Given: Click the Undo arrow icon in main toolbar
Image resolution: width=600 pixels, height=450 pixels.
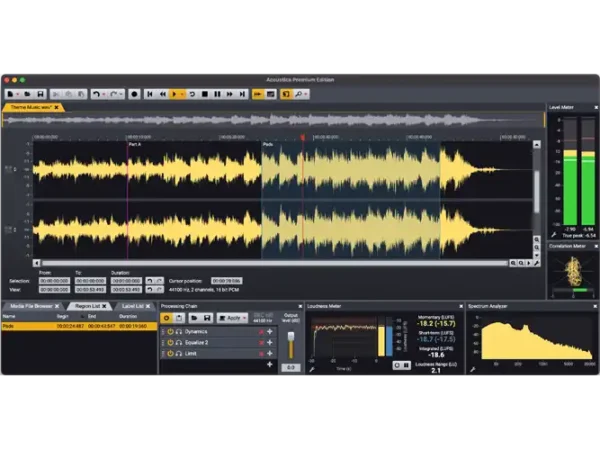Looking at the screenshot, I should [96, 94].
